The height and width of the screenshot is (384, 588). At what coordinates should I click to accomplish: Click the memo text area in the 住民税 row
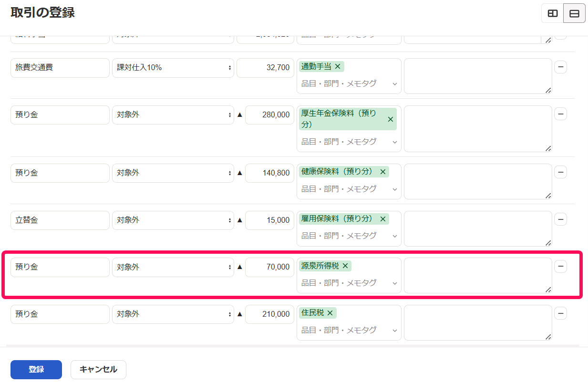[x=478, y=323]
